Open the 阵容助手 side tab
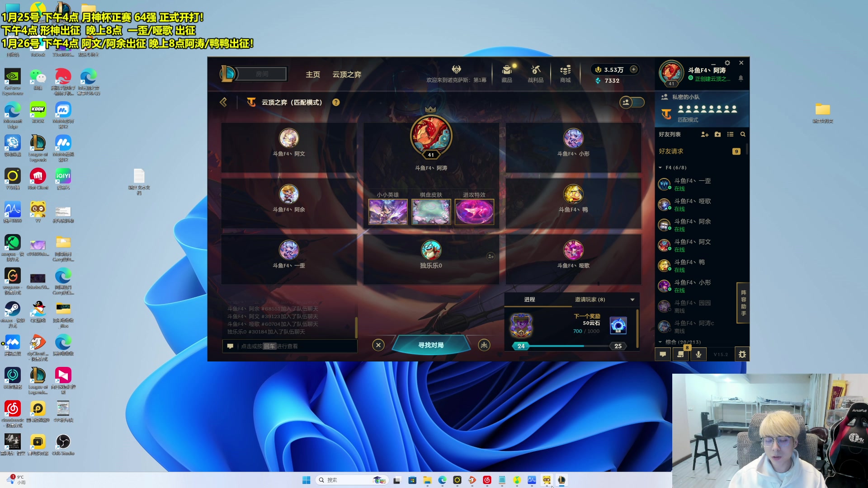This screenshot has height=488, width=868. click(743, 303)
